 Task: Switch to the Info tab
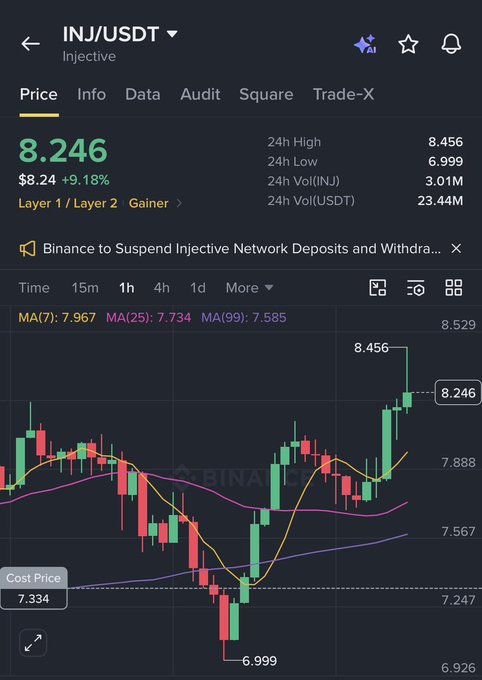pos(92,94)
